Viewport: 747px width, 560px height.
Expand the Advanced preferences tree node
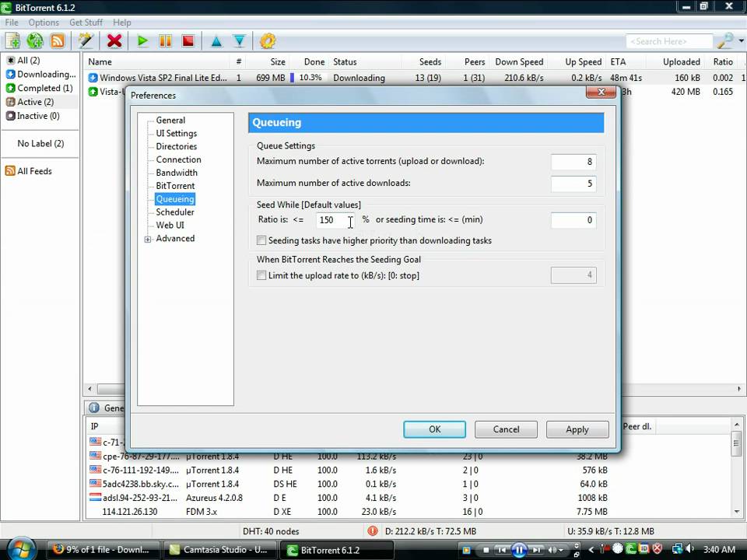coord(148,239)
